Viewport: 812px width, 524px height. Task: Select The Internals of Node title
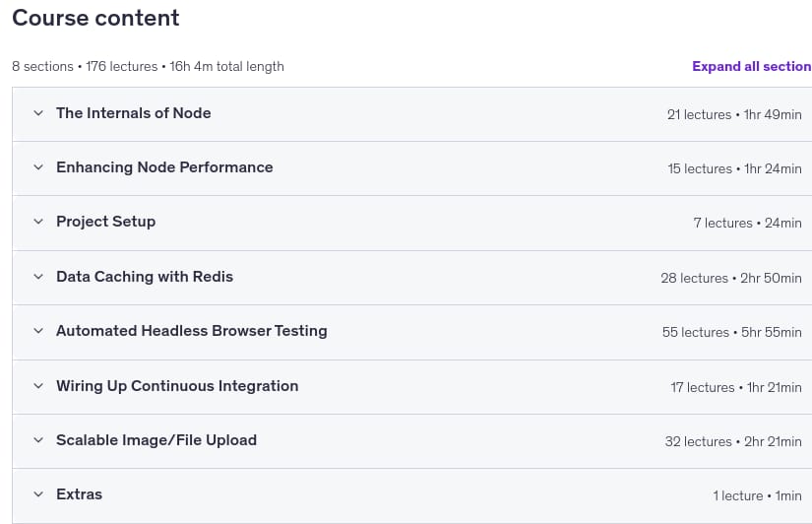point(134,113)
